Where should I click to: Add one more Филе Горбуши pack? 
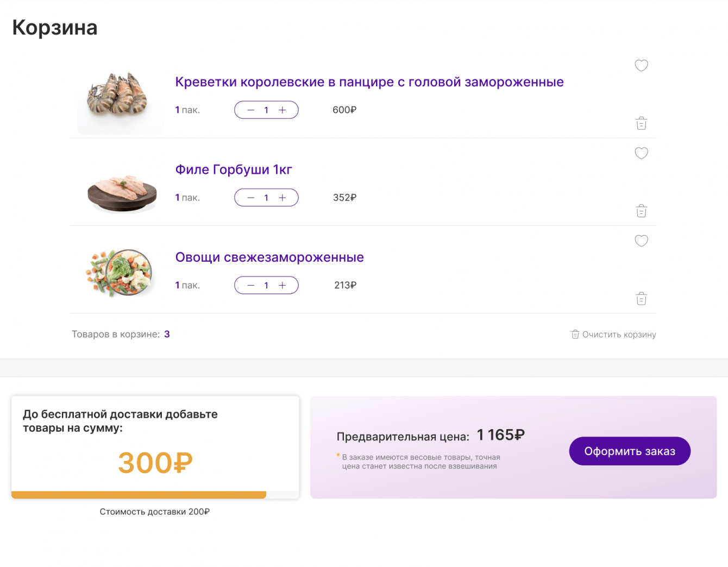[283, 198]
